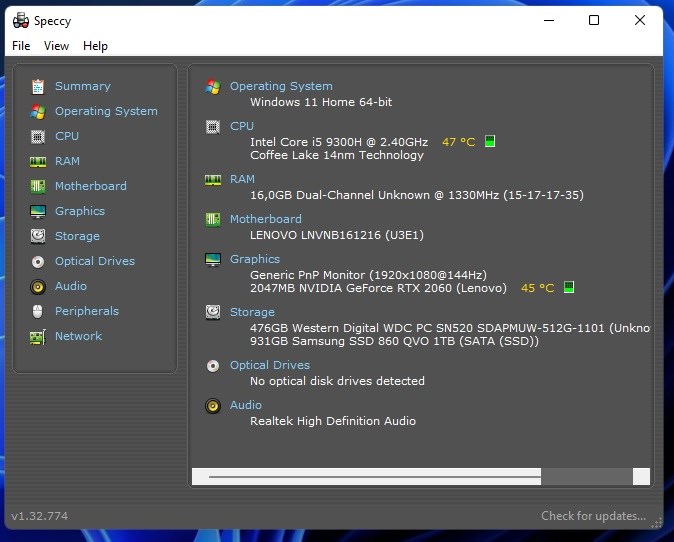Click the Summary clipboard icon in sidebar

point(38,86)
